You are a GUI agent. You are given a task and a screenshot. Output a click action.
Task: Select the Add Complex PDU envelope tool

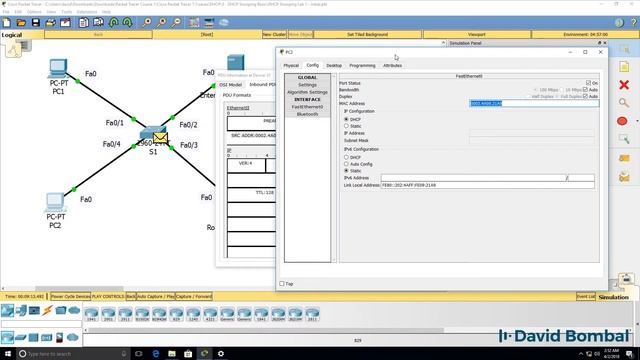click(x=624, y=177)
